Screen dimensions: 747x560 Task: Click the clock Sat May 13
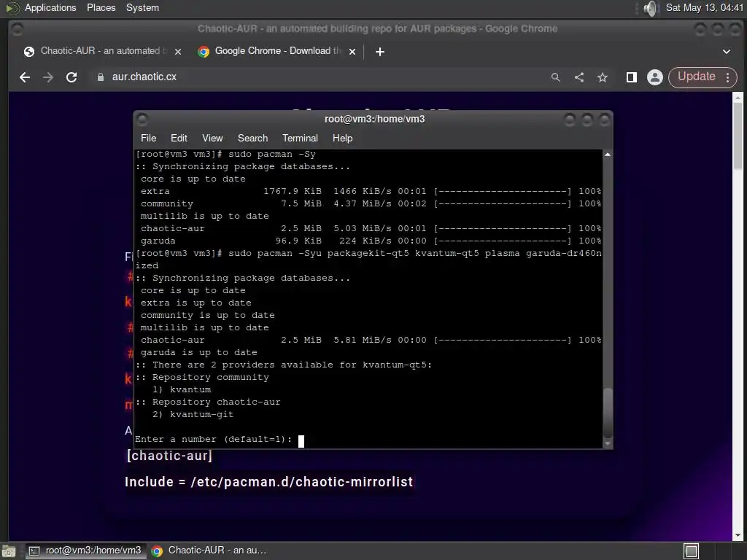click(704, 7)
